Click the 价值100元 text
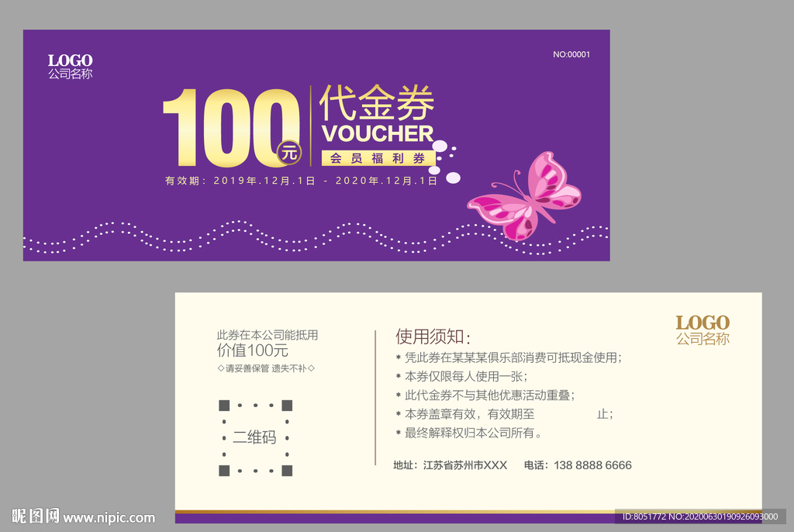The height and width of the screenshot is (532, 794). click(253, 350)
